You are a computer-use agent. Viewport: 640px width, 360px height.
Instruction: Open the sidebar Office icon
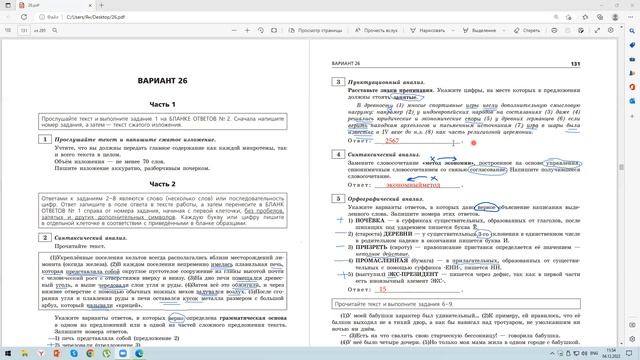[632, 87]
